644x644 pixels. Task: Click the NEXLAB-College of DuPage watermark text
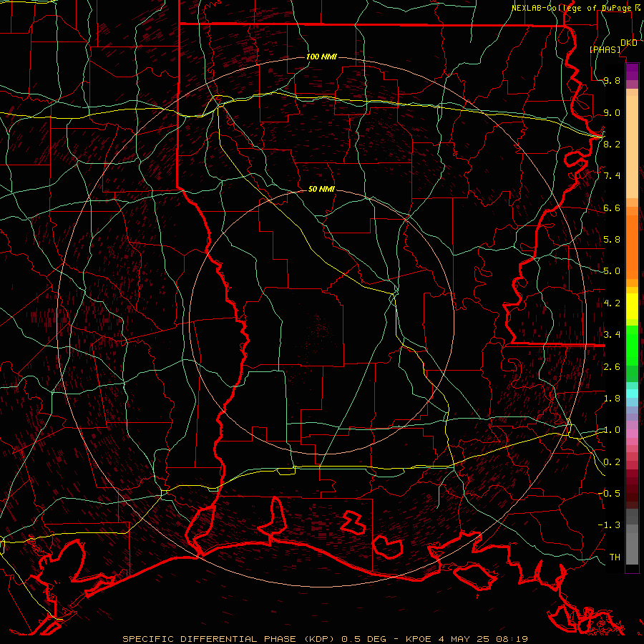tap(577, 8)
